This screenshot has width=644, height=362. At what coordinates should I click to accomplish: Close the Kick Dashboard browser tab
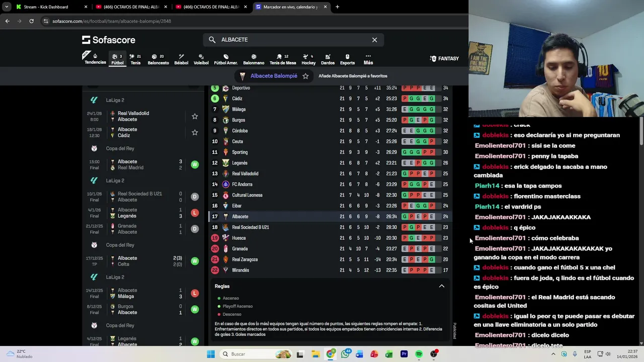click(x=86, y=7)
